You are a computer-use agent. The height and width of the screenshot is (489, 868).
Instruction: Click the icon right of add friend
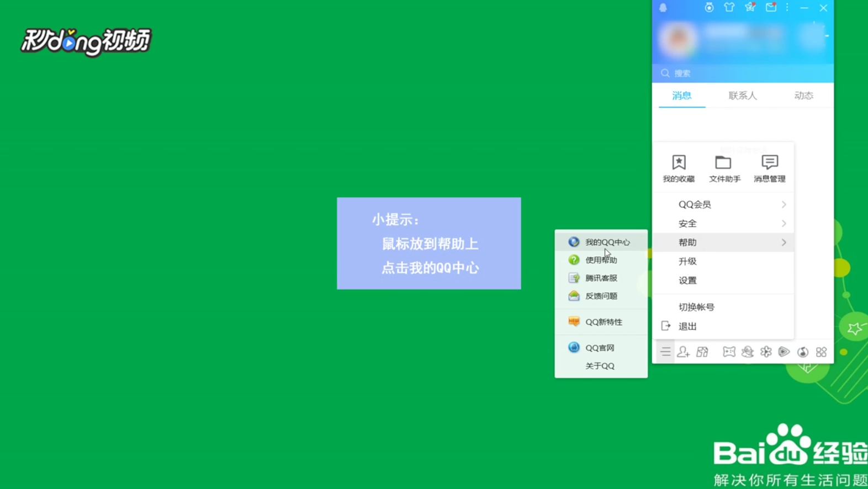click(x=702, y=352)
